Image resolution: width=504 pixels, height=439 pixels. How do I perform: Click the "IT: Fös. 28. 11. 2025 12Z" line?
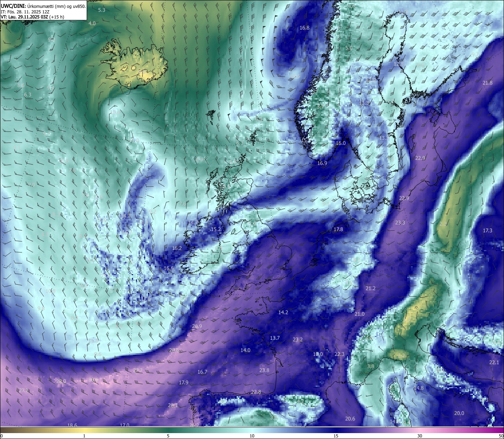[x=25, y=11]
